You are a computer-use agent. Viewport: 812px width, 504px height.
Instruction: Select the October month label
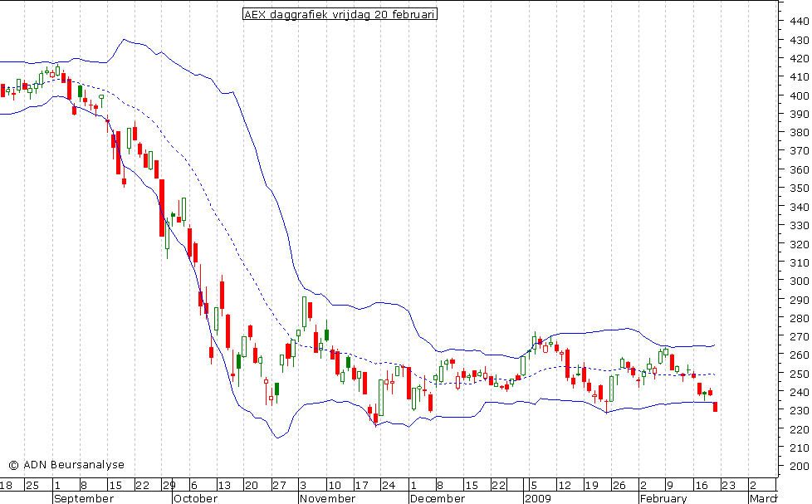(x=196, y=498)
